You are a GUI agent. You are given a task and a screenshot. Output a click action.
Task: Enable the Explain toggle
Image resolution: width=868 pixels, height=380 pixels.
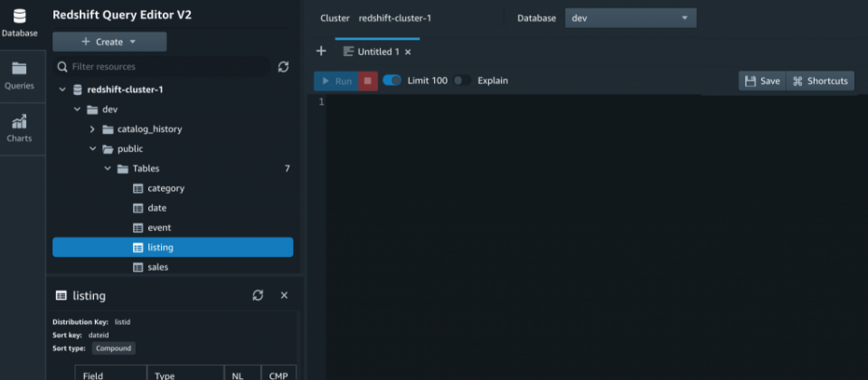tap(462, 81)
